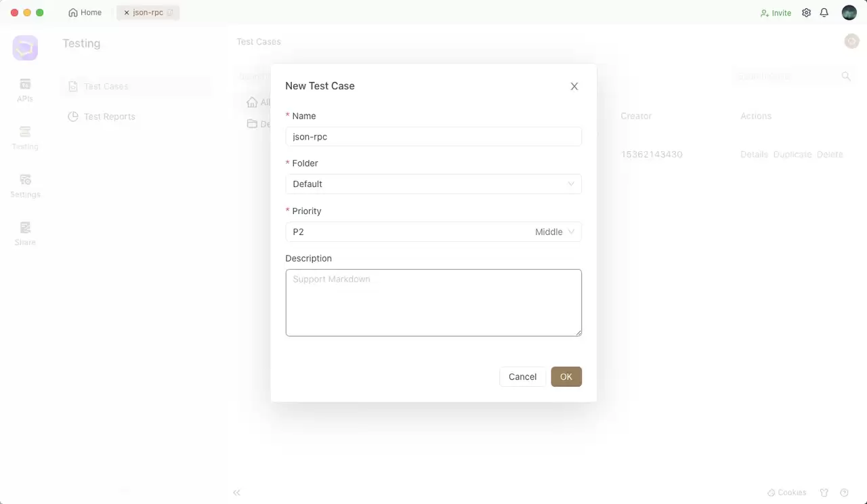Open the user avatar menu
This screenshot has width=867, height=504.
tap(849, 13)
